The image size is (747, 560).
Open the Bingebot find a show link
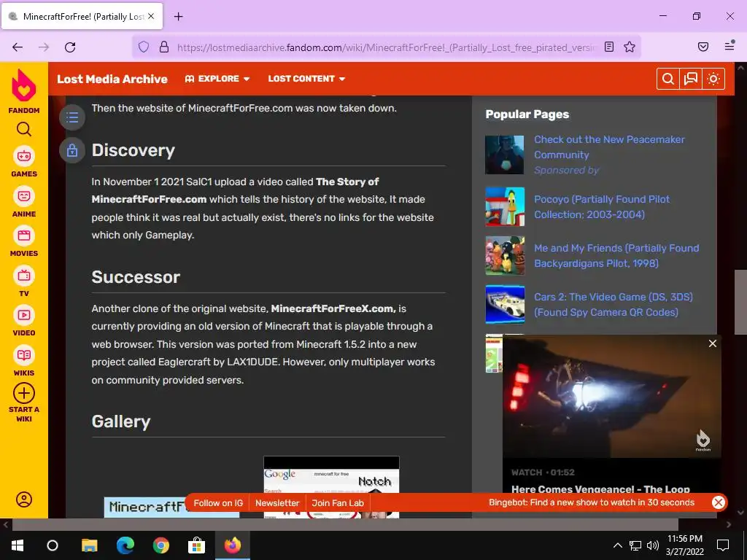591,502
